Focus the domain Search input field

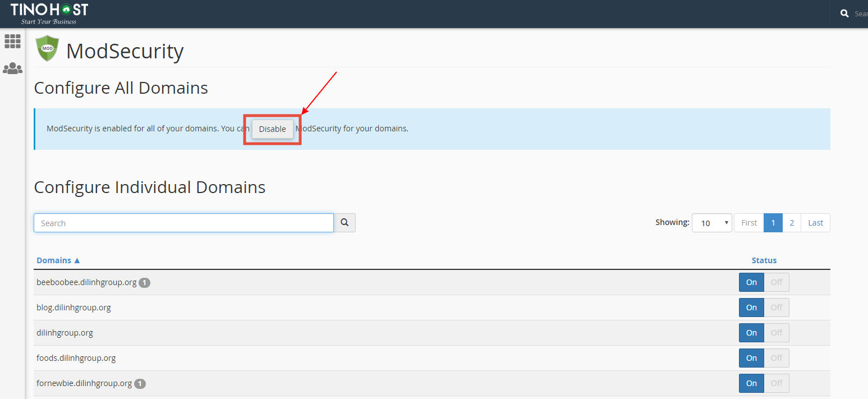tap(183, 223)
